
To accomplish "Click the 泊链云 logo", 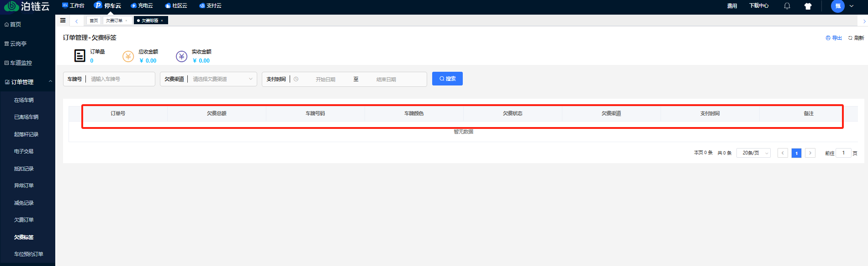I will tap(26, 6).
